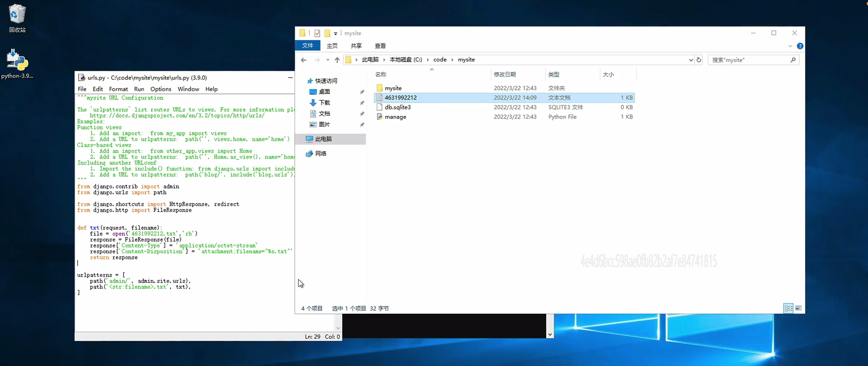Click the Properties quick access icon
Viewport: 868px width, 366px height.
[317, 33]
